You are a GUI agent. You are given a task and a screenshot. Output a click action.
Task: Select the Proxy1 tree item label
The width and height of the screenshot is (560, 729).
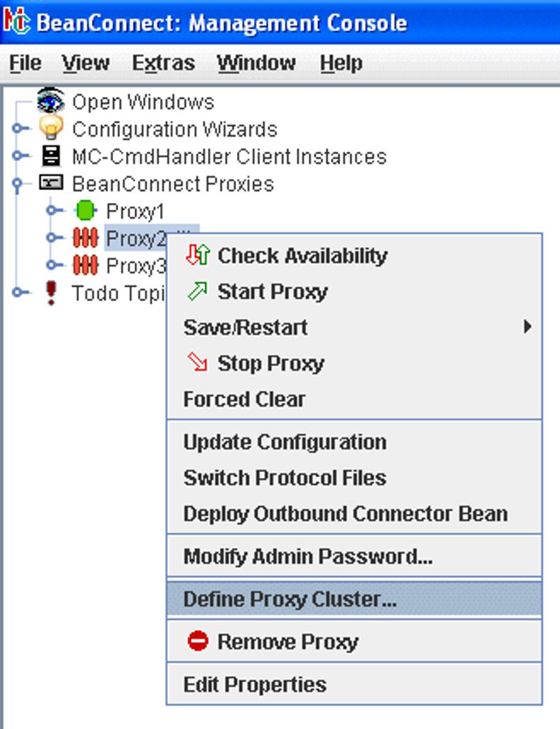tap(134, 211)
